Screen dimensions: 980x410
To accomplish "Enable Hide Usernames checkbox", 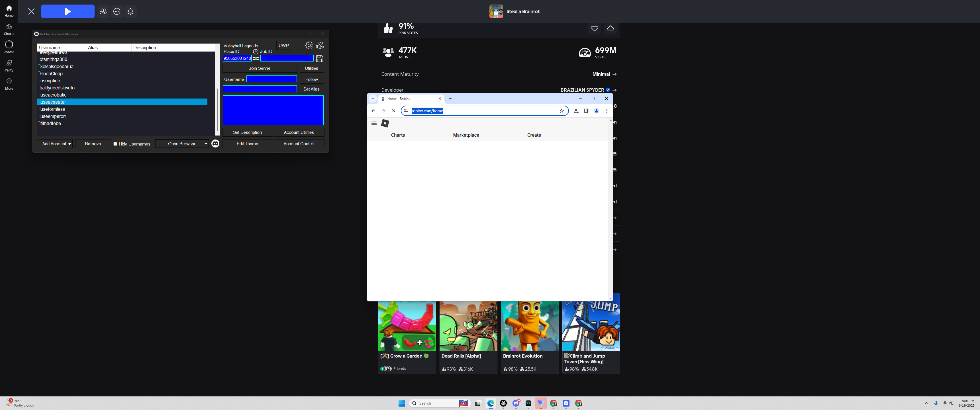I will tap(115, 144).
